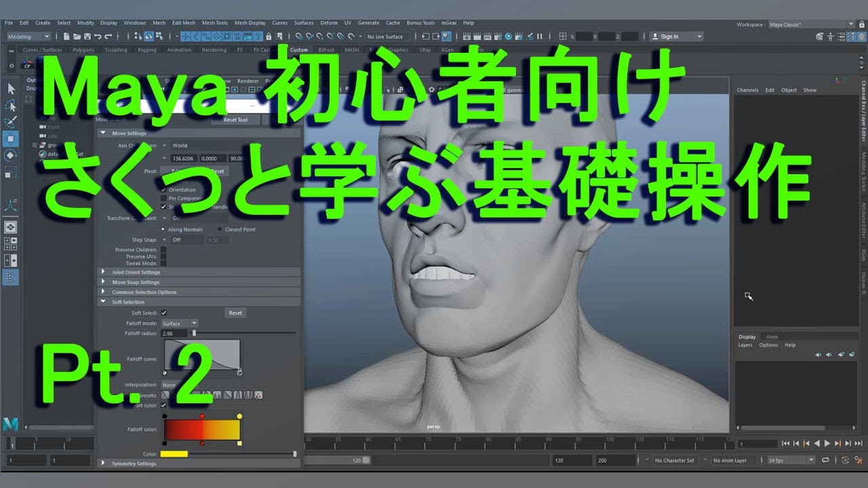The height and width of the screenshot is (488, 868).
Task: Toggle Preserve UVs checkbox
Action: (163, 256)
